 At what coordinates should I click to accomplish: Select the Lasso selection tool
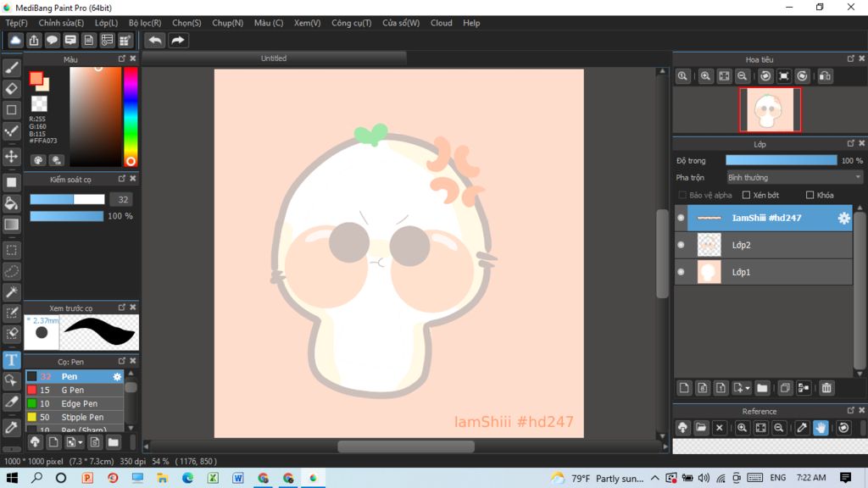pos(12,271)
